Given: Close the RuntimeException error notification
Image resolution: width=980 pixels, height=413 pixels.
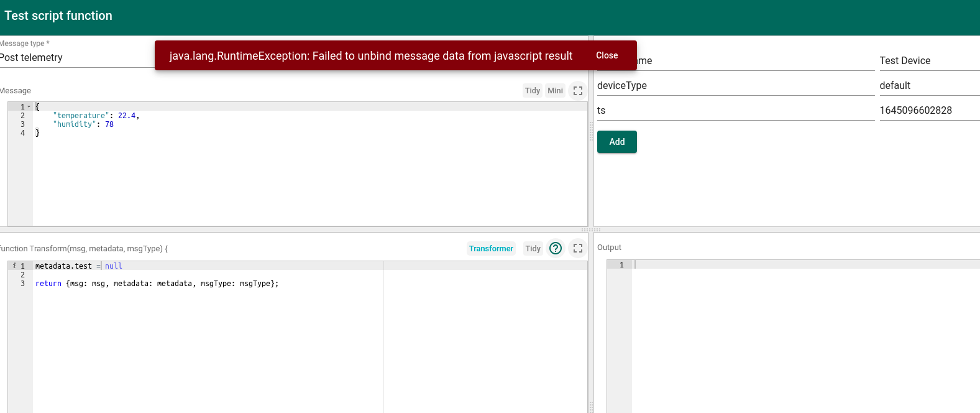Looking at the screenshot, I should (607, 55).
